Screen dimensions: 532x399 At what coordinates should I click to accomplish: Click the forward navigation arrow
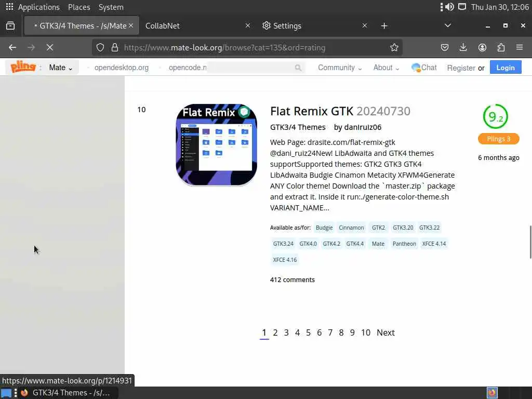click(x=31, y=47)
